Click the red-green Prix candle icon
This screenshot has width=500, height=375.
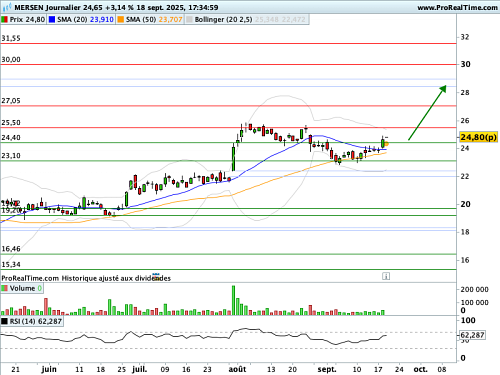point(4,20)
